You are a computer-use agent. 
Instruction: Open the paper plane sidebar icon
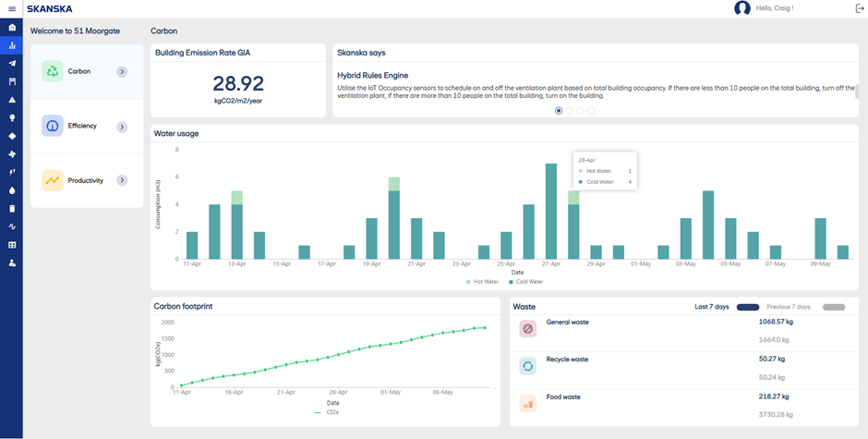[12, 63]
